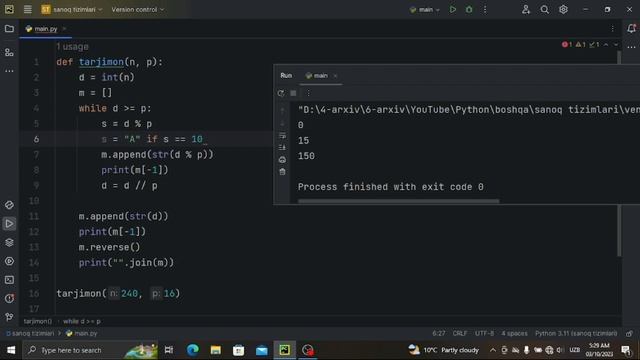Open the toolbar's more actions menu next to Debug
This screenshot has height=360, width=640.
click(485, 9)
